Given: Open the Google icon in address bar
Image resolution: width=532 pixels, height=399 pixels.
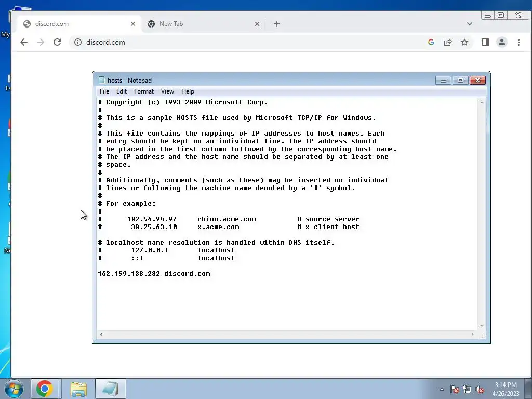Looking at the screenshot, I should tap(431, 42).
